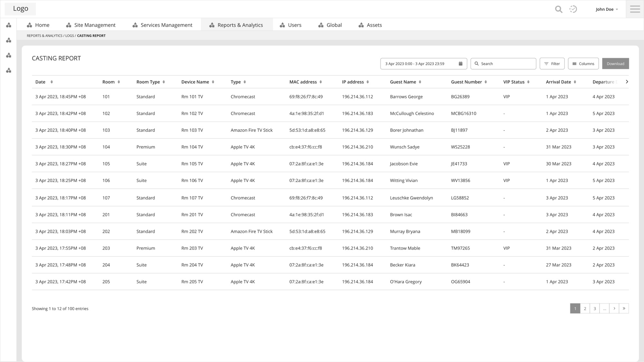
Task: Select the Reports & Analytics tab
Action: click(237, 25)
